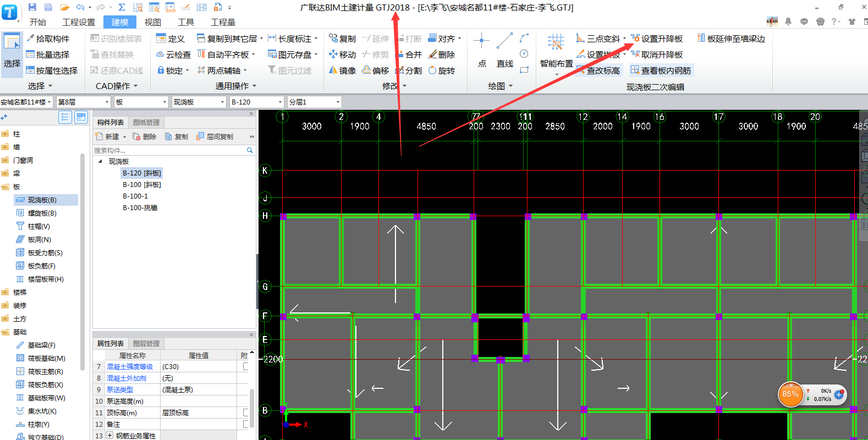Tick the 附加 checkbox for 顶标高(m) row
868x440 pixels.
point(246,413)
